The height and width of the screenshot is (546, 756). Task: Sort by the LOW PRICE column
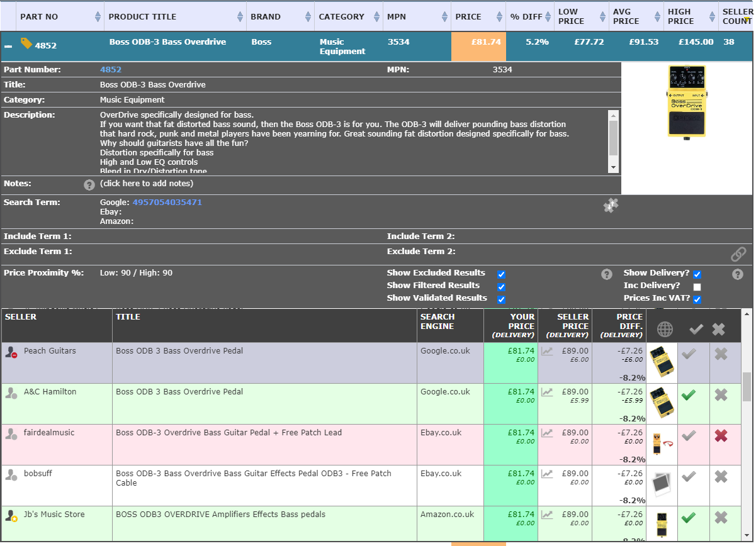tap(581, 17)
